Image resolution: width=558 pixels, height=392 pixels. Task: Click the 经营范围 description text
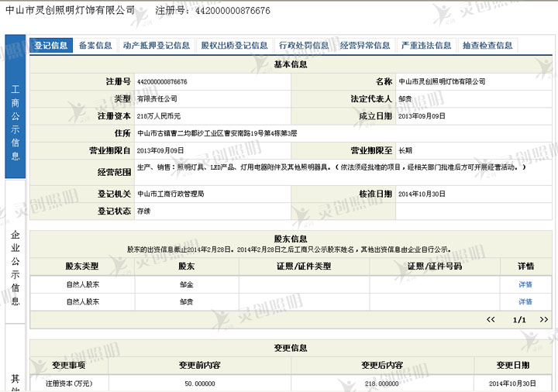pos(332,167)
